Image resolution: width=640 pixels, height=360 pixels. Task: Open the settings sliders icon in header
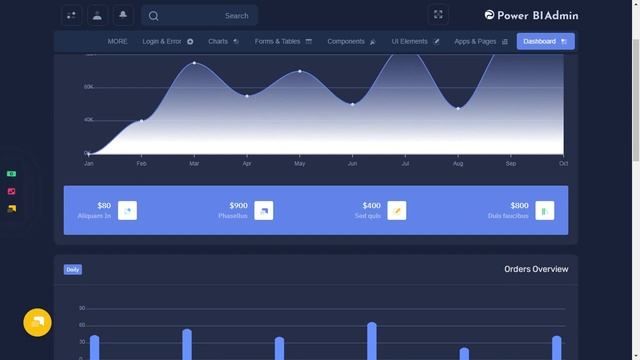click(71, 16)
